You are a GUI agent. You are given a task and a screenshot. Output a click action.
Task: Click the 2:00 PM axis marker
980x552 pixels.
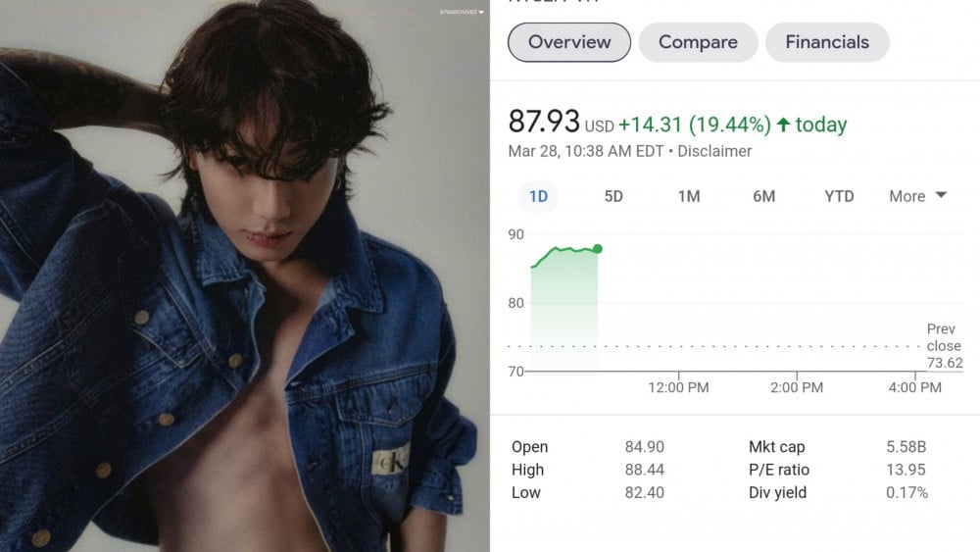coord(796,387)
